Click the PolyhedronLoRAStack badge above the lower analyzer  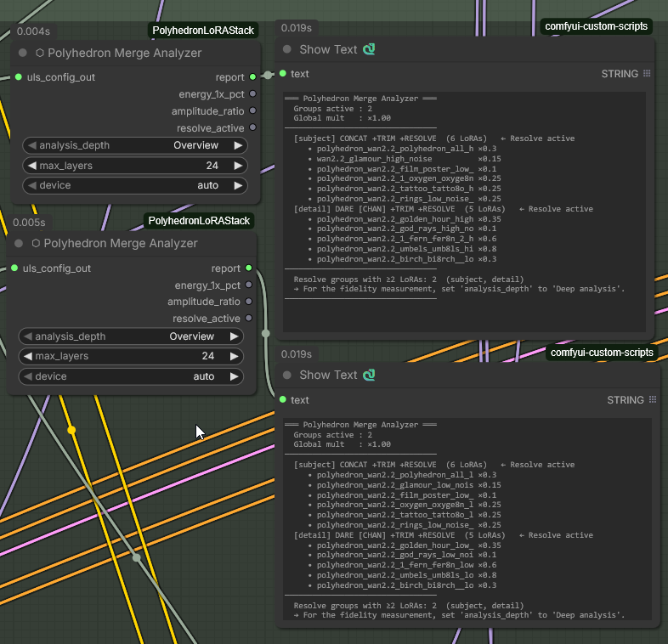pyautogui.click(x=199, y=221)
